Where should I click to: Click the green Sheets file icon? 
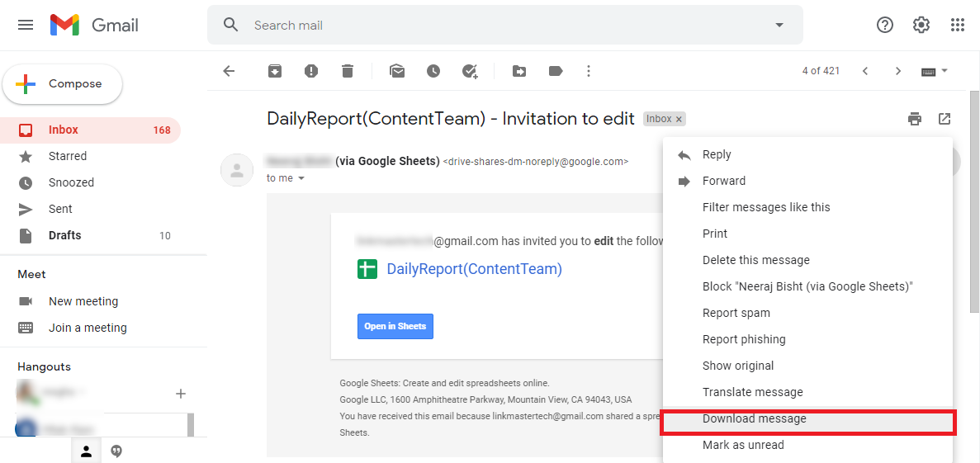pos(367,269)
